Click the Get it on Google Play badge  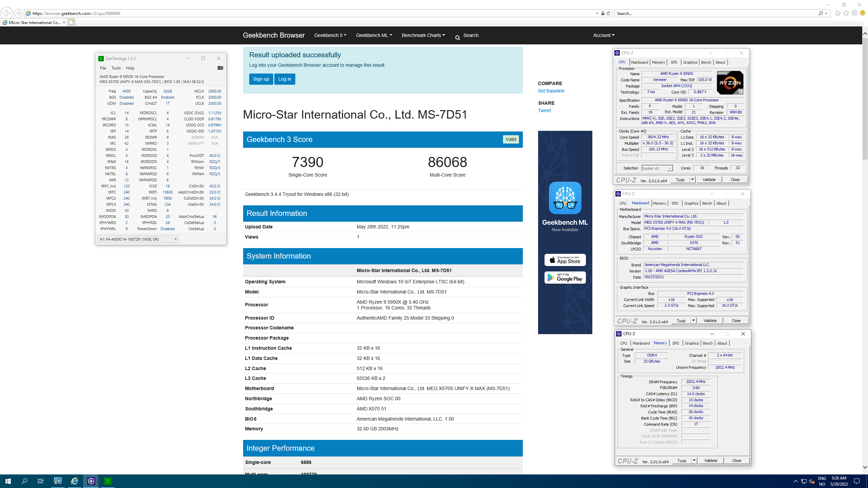click(565, 277)
